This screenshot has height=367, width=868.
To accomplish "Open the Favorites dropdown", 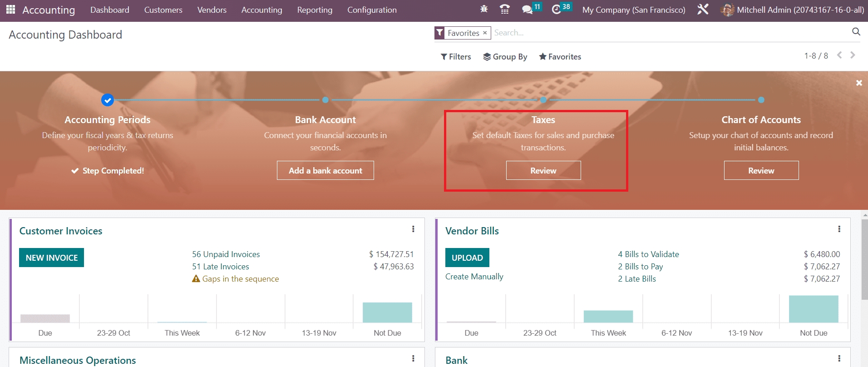I will [560, 57].
